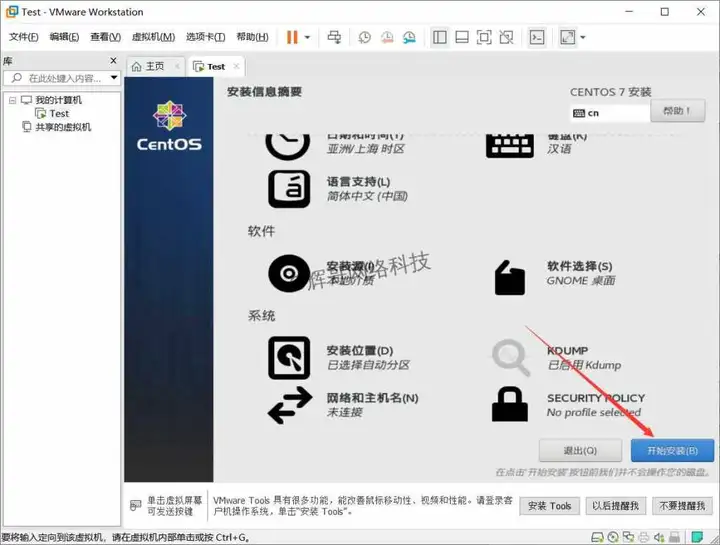Open the date and time clock icon
The height and width of the screenshot is (545, 720).
pyautogui.click(x=287, y=146)
